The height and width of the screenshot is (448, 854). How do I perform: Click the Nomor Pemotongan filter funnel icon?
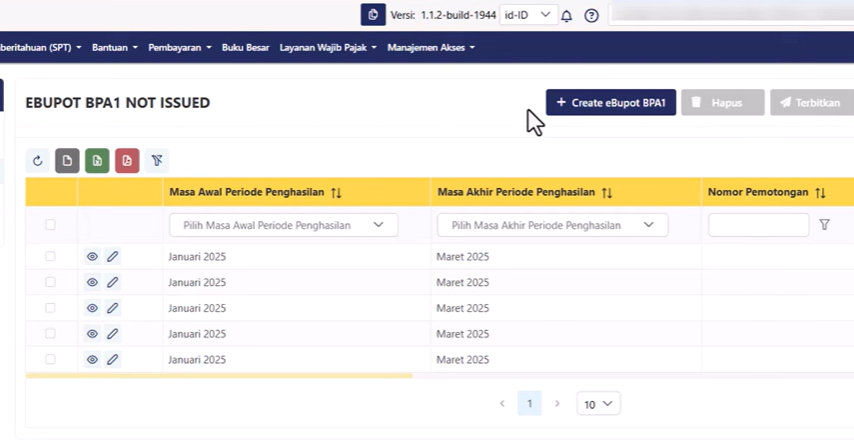coord(824,225)
